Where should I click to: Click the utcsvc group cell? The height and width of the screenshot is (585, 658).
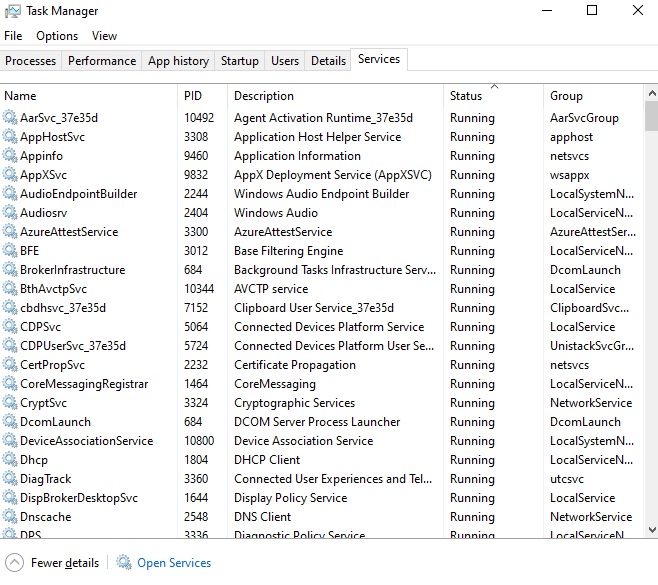coord(567,479)
